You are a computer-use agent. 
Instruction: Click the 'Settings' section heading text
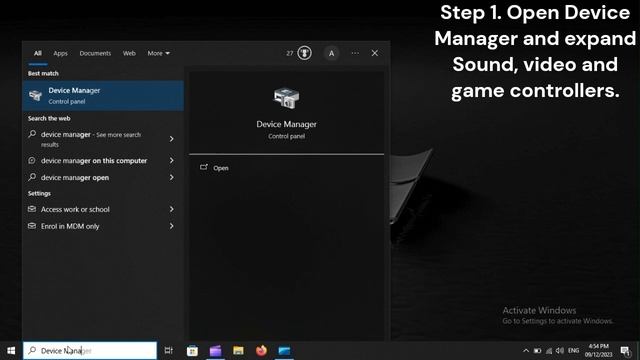tap(39, 193)
